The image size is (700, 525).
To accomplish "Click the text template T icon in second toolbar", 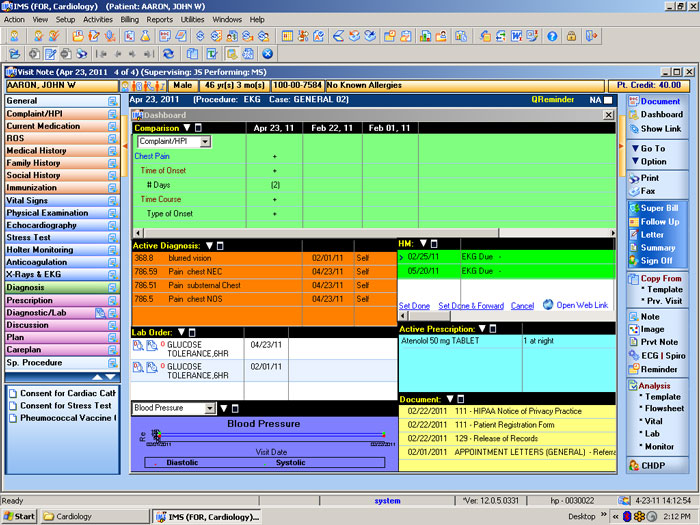I will tap(212, 54).
